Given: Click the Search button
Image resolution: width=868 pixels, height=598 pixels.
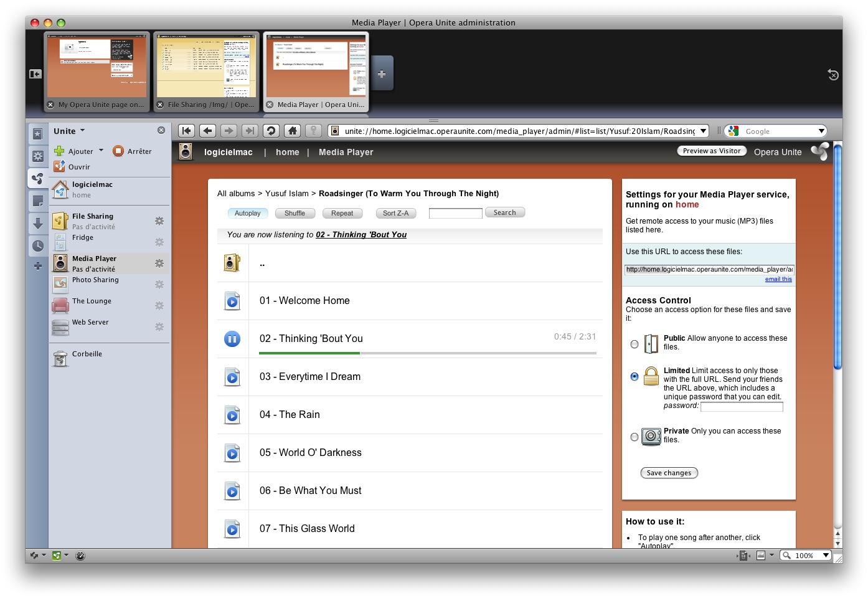Looking at the screenshot, I should click(505, 212).
